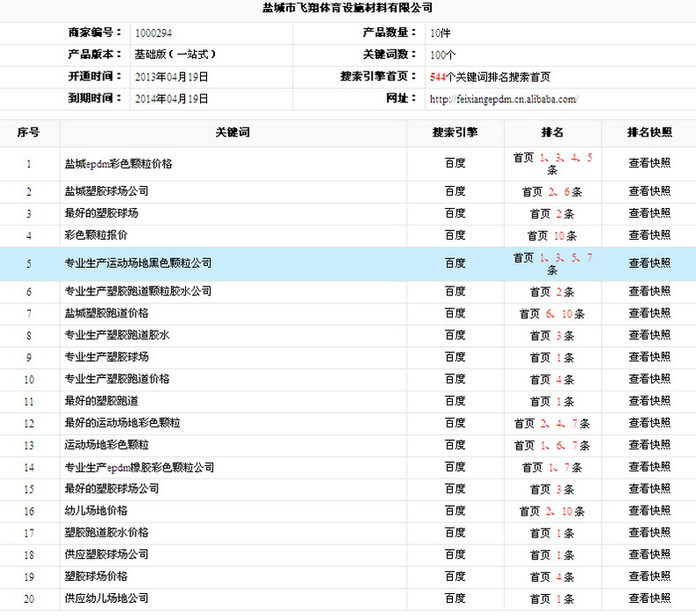View snapshot for 幼儿场地价格
Screen dimensions: 696x616
[649, 511]
